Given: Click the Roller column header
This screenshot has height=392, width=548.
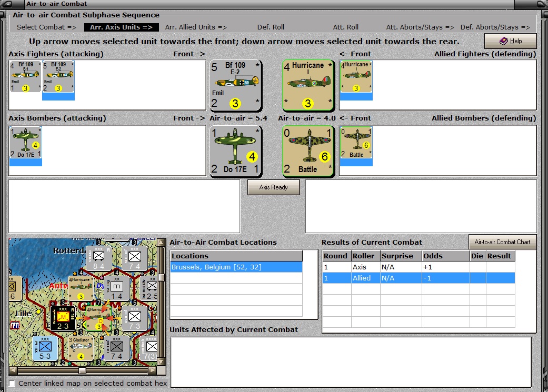Looking at the screenshot, I should click(x=365, y=256).
